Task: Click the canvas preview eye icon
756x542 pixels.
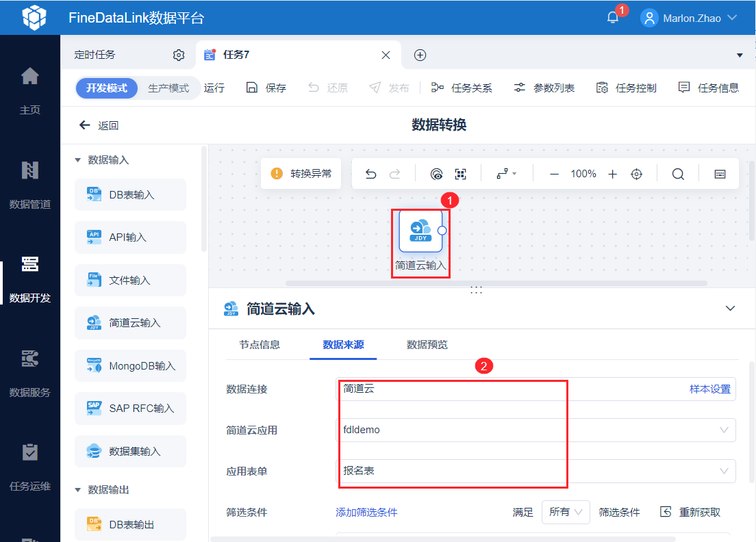Action: [436, 174]
